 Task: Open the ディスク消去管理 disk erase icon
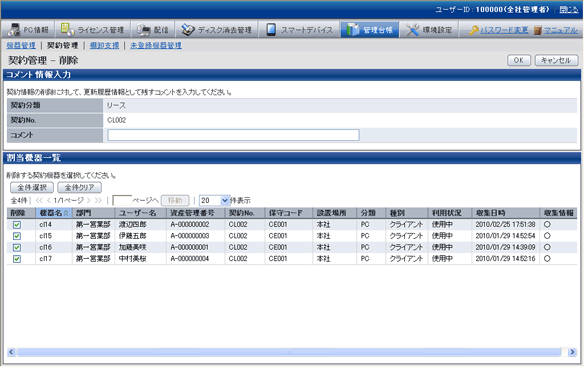(188, 30)
